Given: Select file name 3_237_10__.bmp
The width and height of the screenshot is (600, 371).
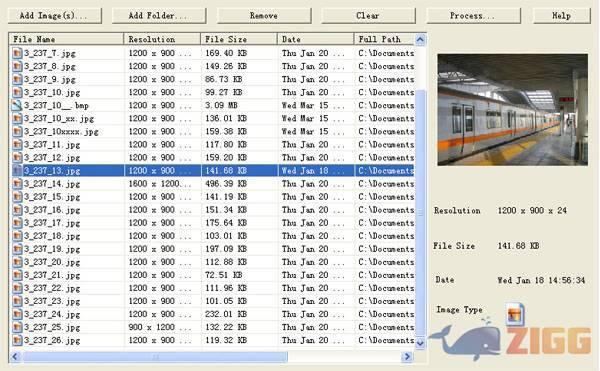Looking at the screenshot, I should tap(56, 105).
